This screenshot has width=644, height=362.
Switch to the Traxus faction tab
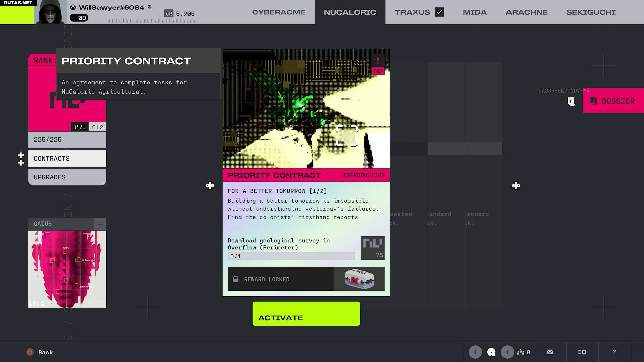click(x=412, y=12)
